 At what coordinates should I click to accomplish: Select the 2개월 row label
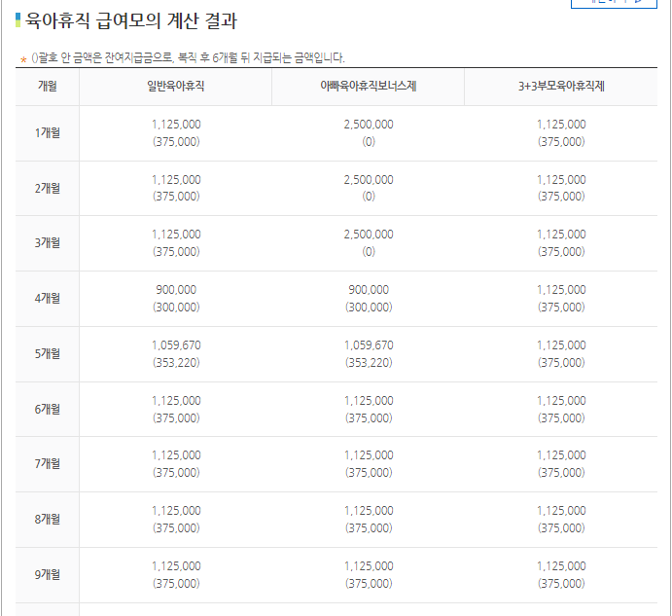click(x=47, y=189)
